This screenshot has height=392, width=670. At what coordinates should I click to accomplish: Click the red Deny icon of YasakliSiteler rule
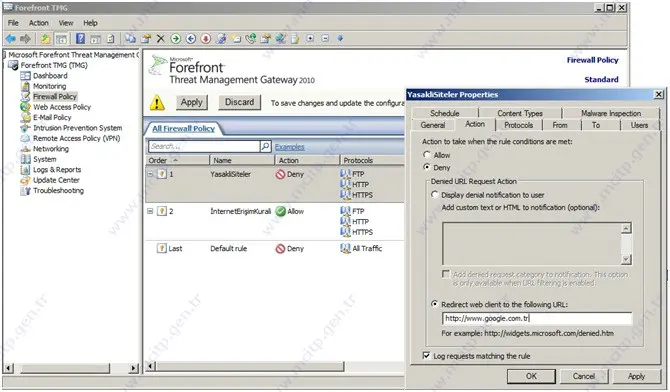pyautogui.click(x=280, y=174)
